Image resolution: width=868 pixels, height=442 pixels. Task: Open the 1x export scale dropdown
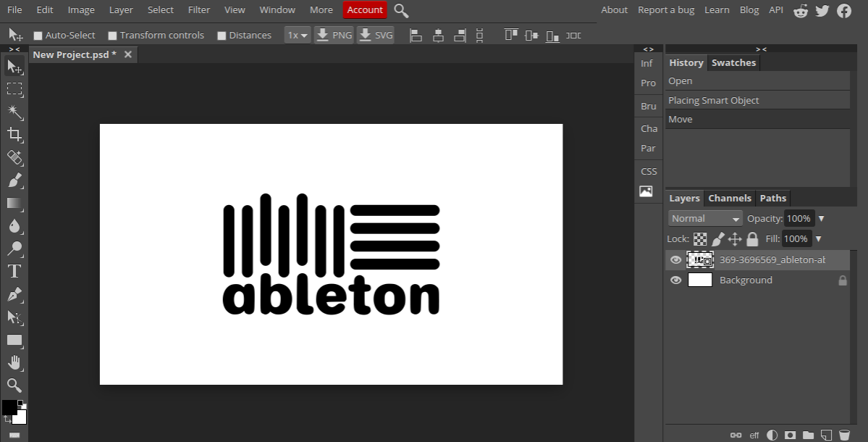point(298,35)
